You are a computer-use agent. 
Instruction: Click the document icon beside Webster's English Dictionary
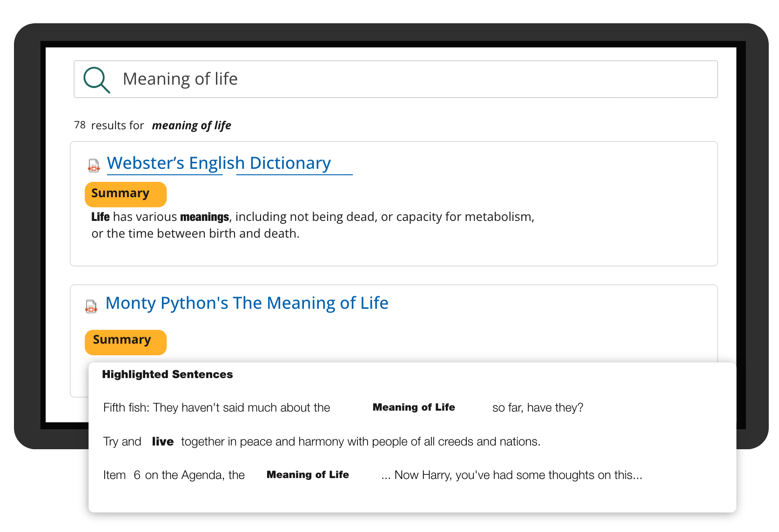(x=94, y=165)
